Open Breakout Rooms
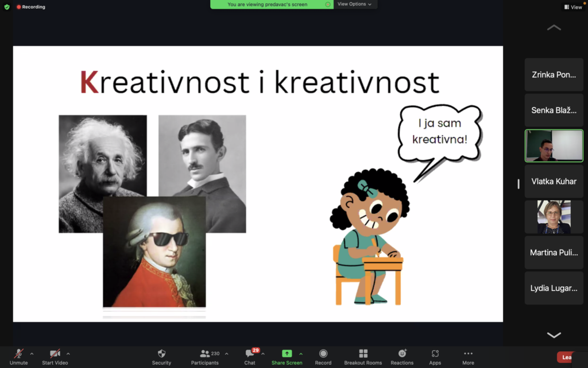This screenshot has width=588, height=368. click(363, 356)
